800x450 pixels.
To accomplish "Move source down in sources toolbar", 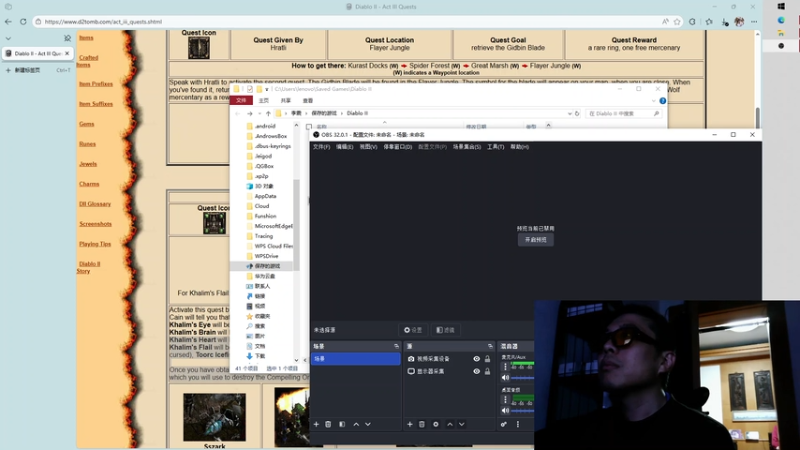I will (x=462, y=424).
